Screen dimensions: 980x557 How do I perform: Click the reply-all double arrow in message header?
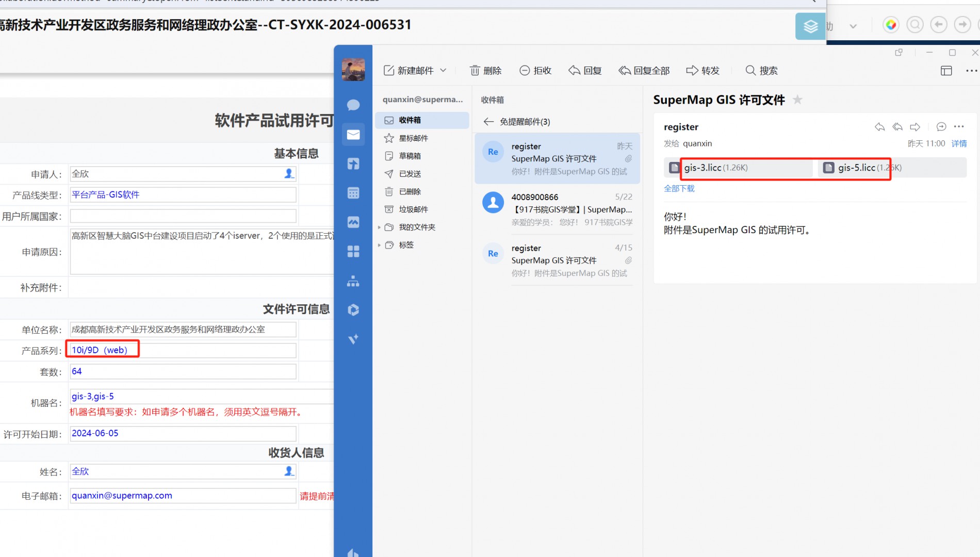(897, 127)
